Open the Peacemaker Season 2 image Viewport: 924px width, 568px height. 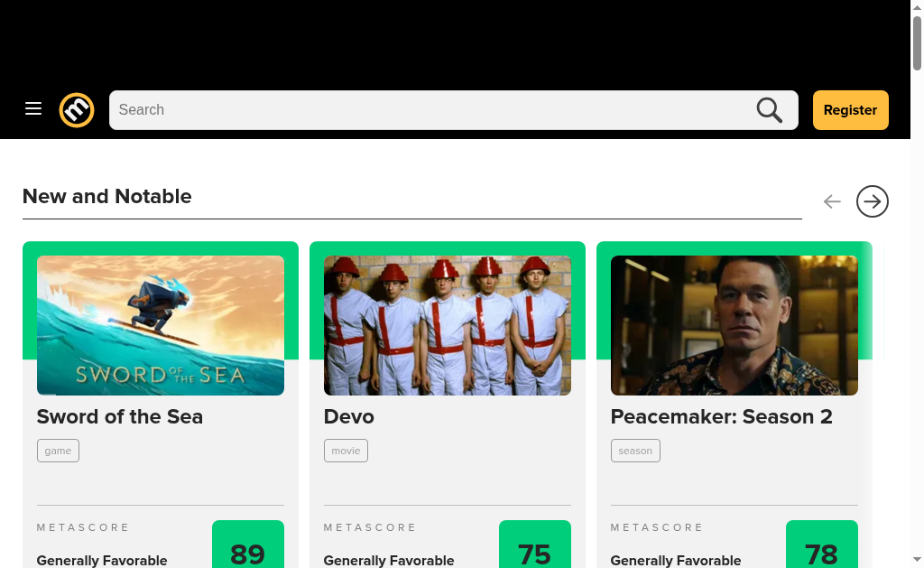click(735, 326)
